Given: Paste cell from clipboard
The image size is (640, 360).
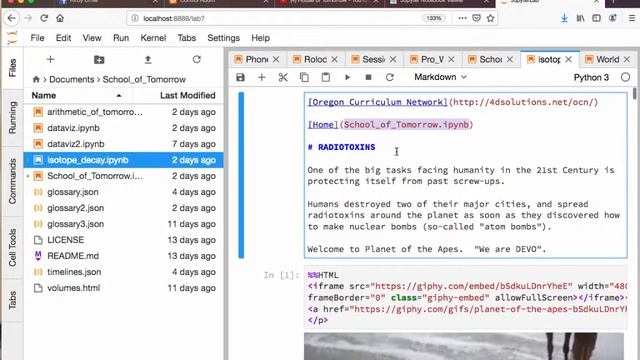Looking at the screenshot, I should pyautogui.click(x=325, y=77).
